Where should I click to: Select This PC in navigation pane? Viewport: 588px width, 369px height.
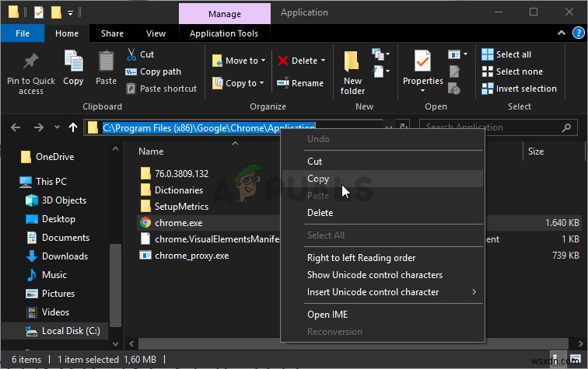point(43,182)
